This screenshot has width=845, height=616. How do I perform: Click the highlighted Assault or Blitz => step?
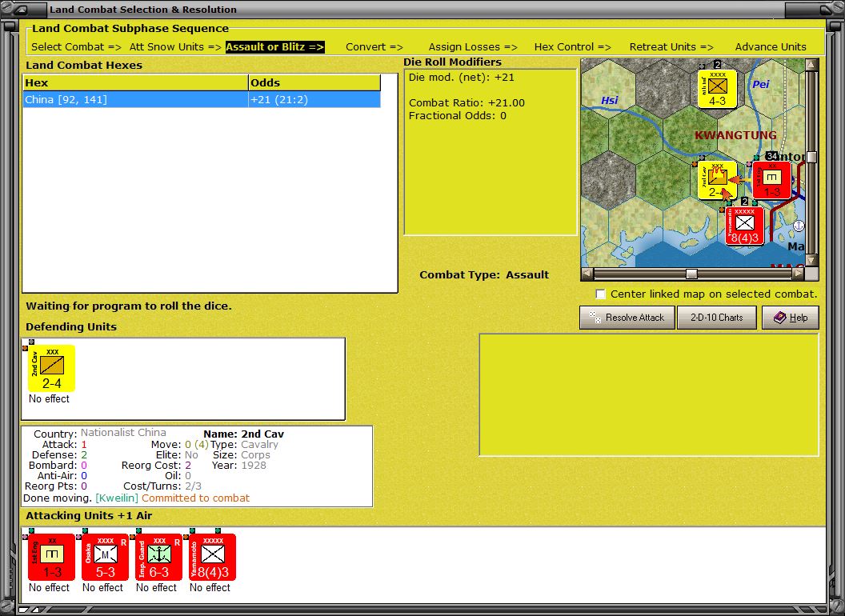274,47
